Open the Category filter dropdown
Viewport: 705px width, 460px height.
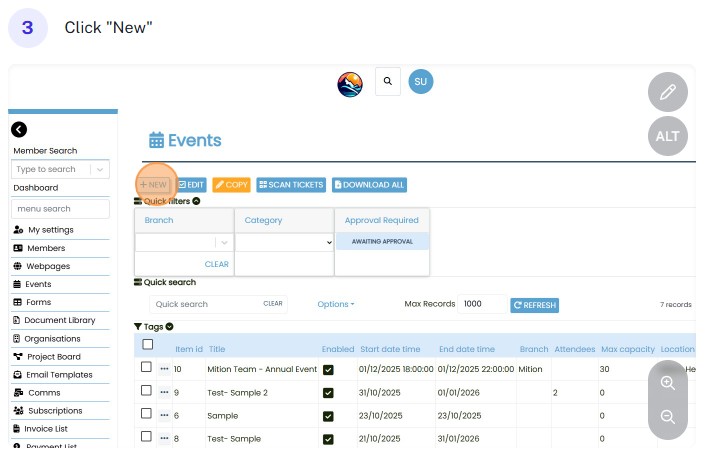pyautogui.click(x=284, y=242)
